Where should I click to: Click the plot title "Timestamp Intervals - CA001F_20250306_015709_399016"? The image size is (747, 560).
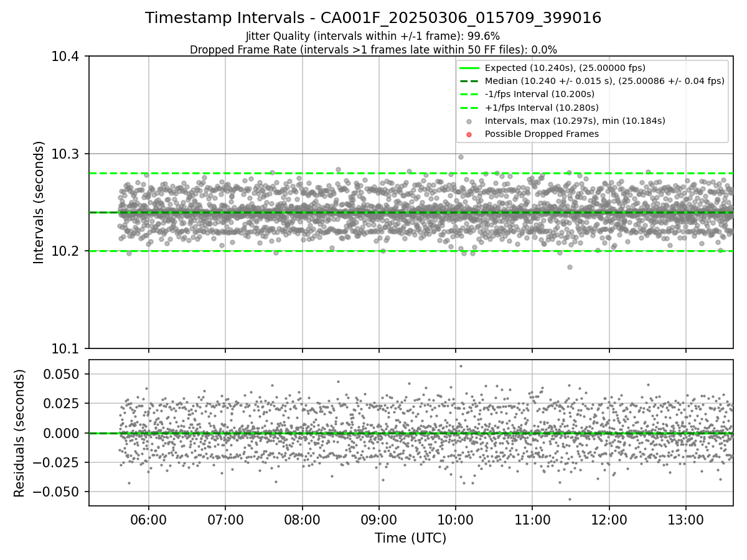pyautogui.click(x=374, y=18)
